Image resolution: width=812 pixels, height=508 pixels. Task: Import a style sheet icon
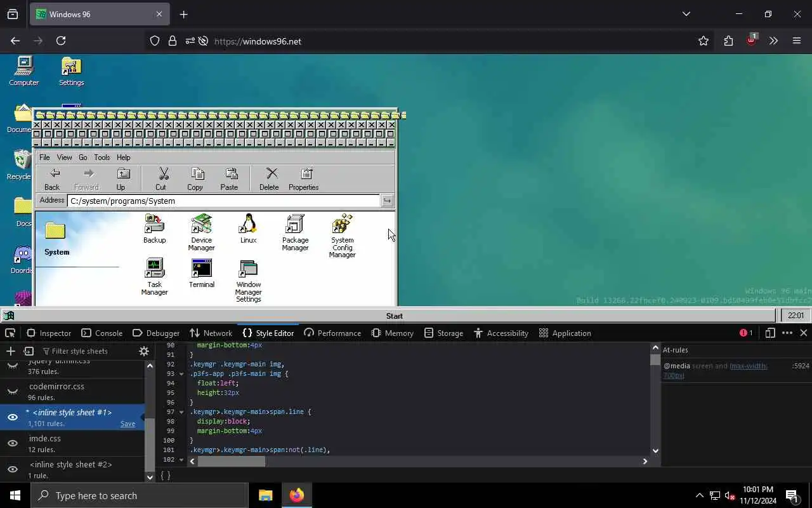(x=29, y=351)
